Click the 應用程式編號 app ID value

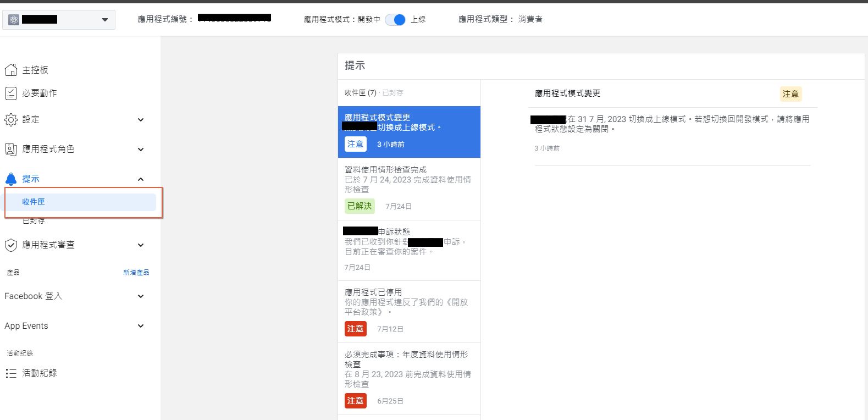[234, 19]
